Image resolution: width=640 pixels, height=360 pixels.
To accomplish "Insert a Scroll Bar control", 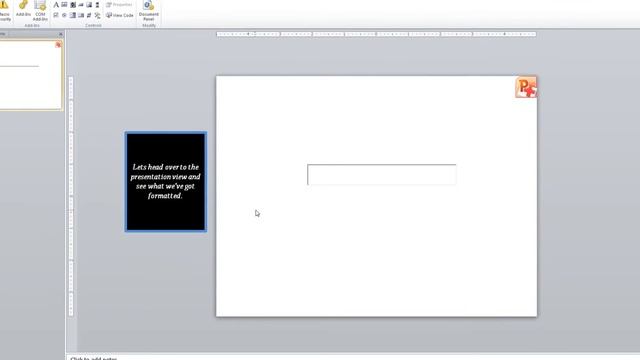I will click(97, 5).
